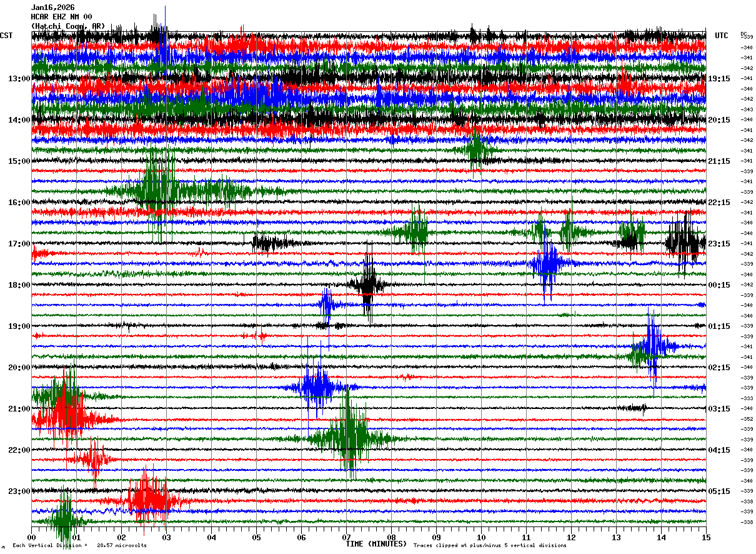Screen dimensions: 756x554
Task: Select the 01 minute tick label
Action: (x=76, y=538)
